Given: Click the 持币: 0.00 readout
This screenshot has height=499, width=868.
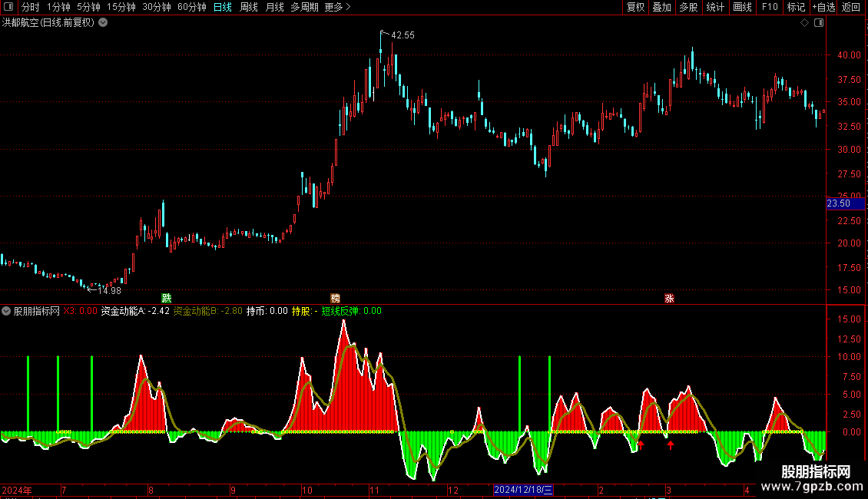Looking at the screenshot, I should (267, 311).
